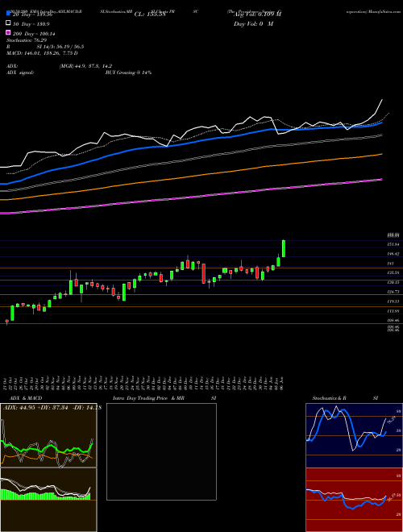
Task: Click the Day Vol 0 M text
Action: [253, 24]
